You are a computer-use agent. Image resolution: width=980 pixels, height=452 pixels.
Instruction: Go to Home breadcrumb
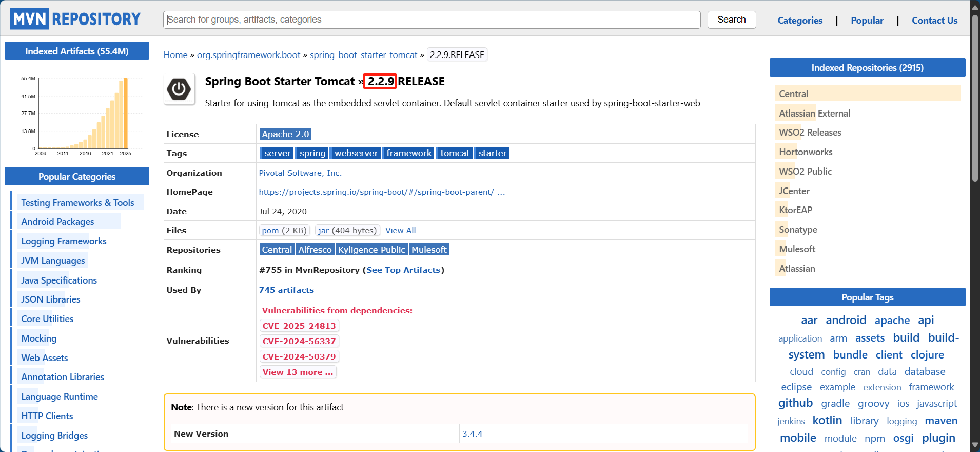click(175, 55)
